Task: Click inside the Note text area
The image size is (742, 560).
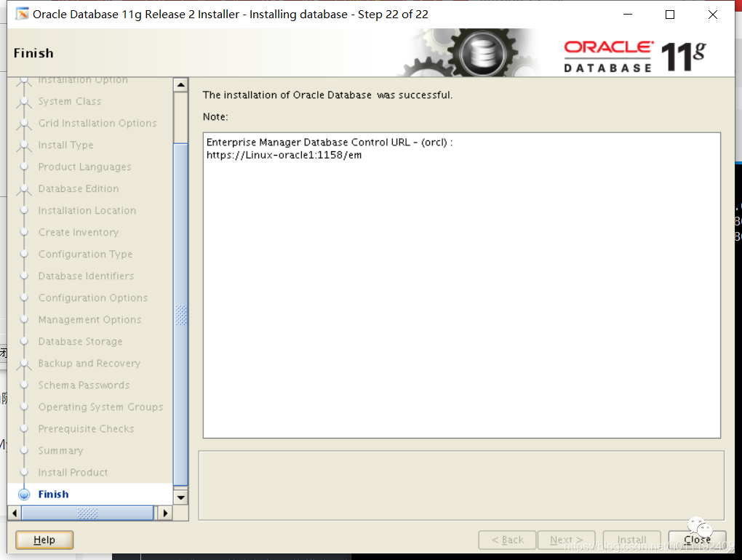Action: pyautogui.click(x=462, y=285)
